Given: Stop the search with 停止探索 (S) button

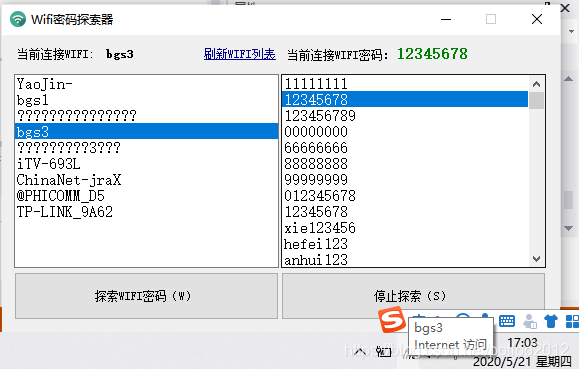Looking at the screenshot, I should click(413, 296).
